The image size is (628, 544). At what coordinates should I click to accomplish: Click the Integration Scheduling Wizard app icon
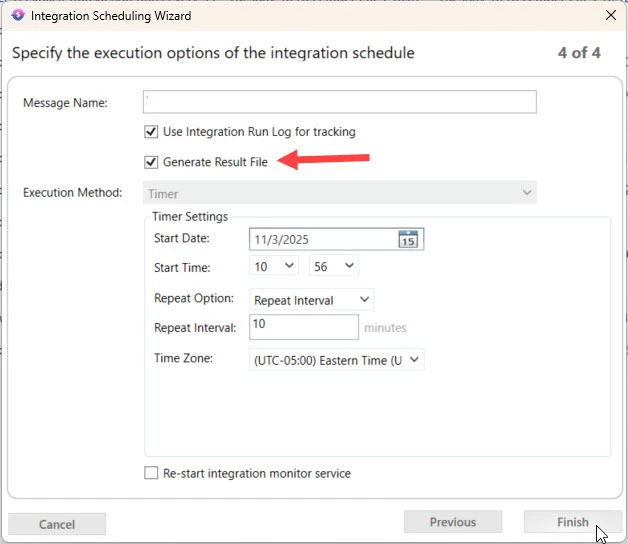coord(16,15)
